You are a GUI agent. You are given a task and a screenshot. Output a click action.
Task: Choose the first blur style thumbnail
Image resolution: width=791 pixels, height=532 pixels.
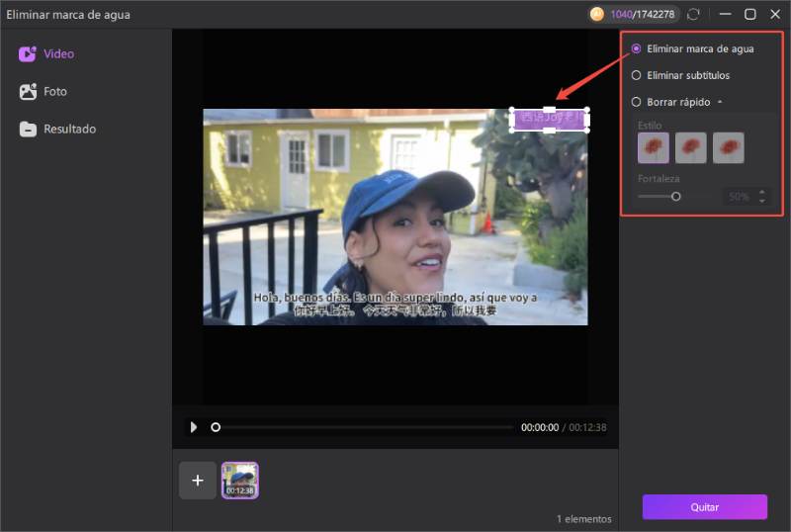[654, 148]
